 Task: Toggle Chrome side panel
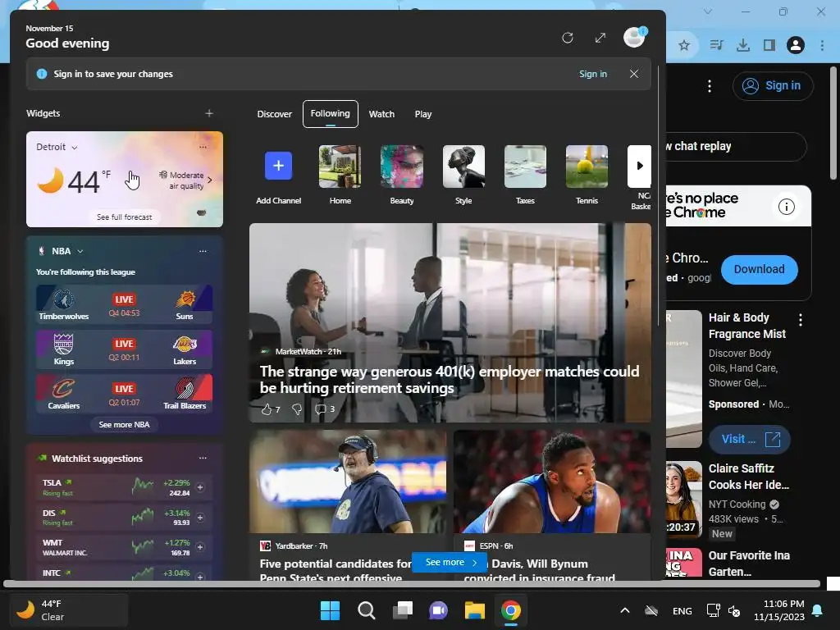(769, 45)
